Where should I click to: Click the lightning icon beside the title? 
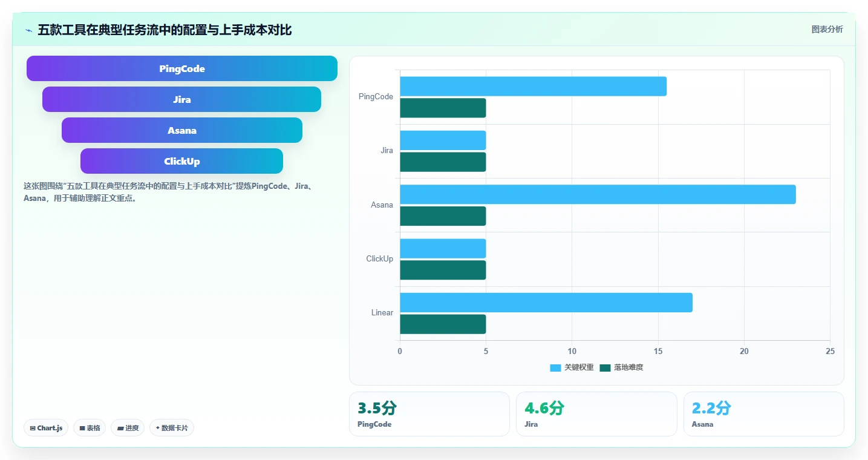[28, 30]
